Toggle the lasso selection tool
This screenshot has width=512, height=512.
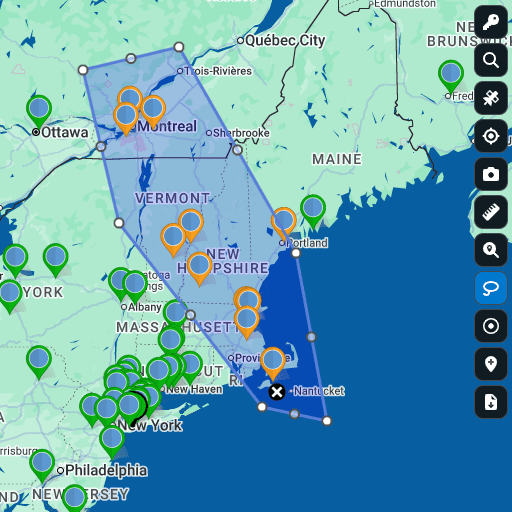[491, 288]
